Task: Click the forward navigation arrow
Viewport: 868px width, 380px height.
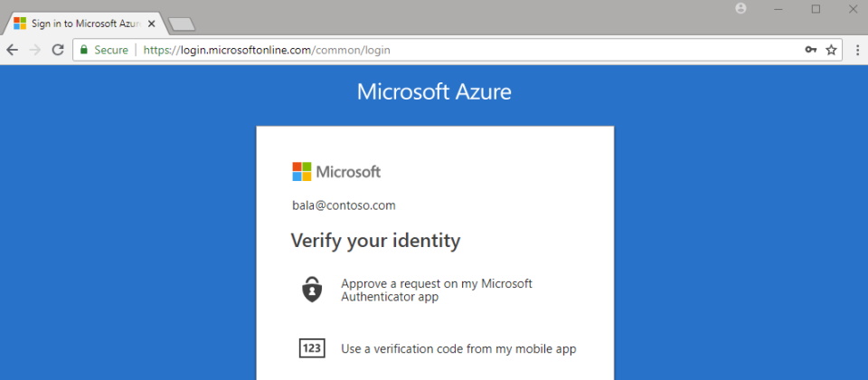Action: (35, 51)
